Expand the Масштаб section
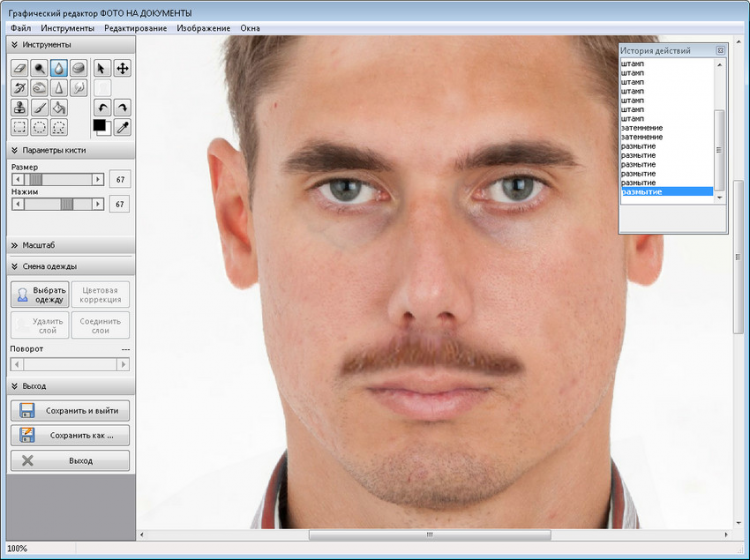The image size is (750, 560). point(14,245)
